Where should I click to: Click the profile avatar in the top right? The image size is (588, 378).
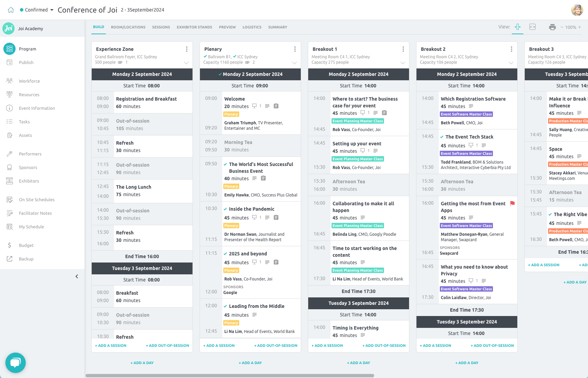tap(577, 10)
